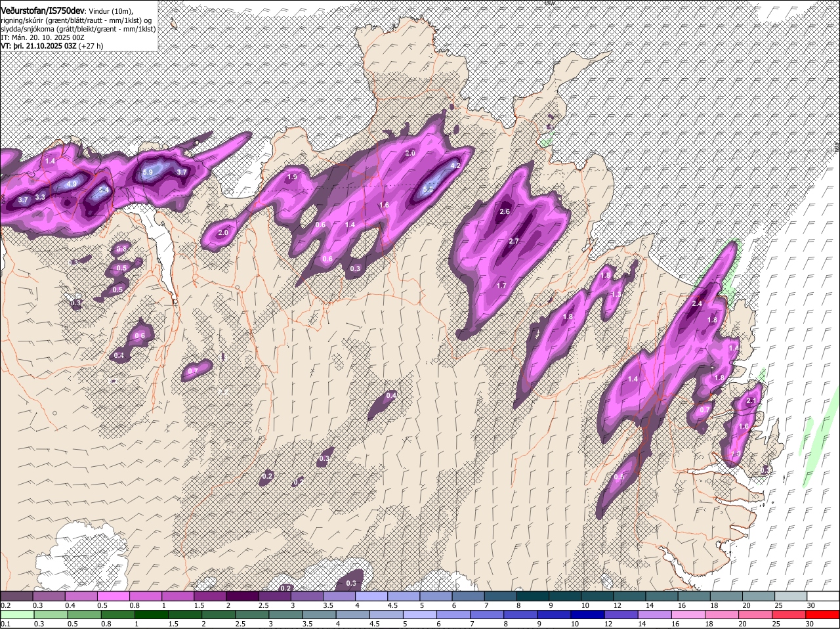Select the 8 dark teal swatch in the purple-to-teal legend
Viewport: 840px width, 629px height.
(532, 596)
